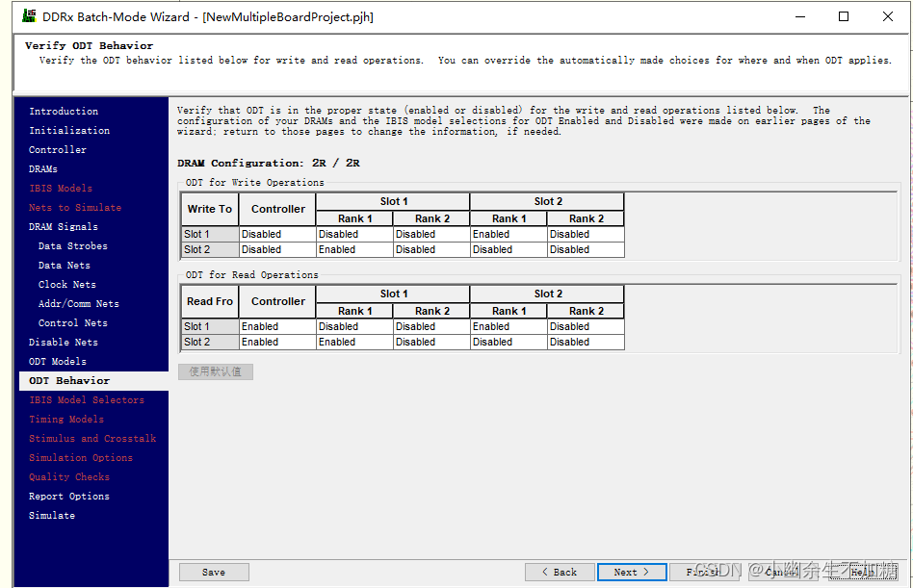
Task: Go to Disable Nets page
Action: pyautogui.click(x=64, y=342)
